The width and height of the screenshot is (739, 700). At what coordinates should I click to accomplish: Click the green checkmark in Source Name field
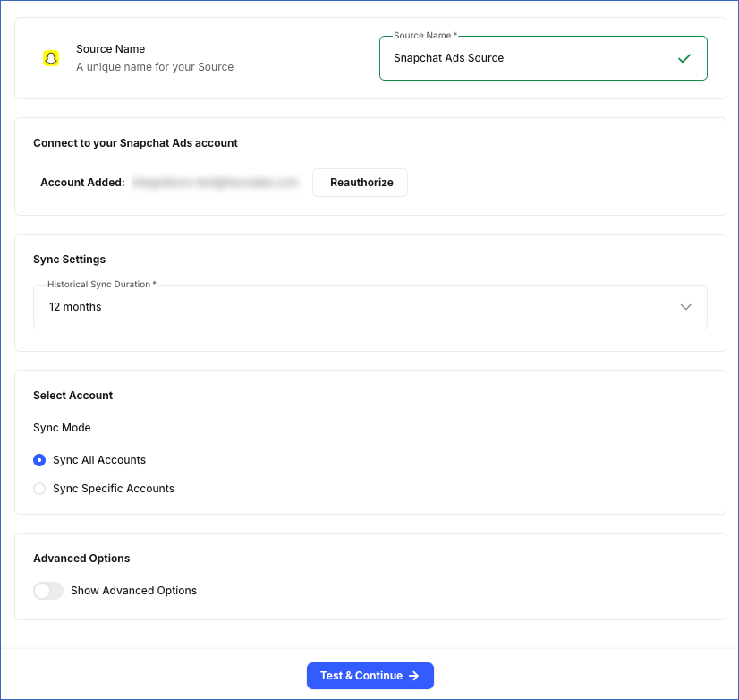pos(684,58)
